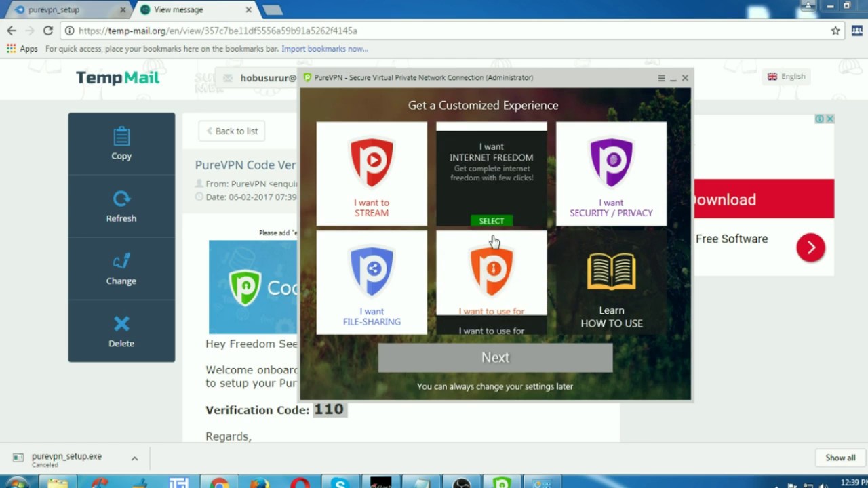Click the PureVPN email banner image
The width and height of the screenshot is (868, 488).
(x=253, y=287)
